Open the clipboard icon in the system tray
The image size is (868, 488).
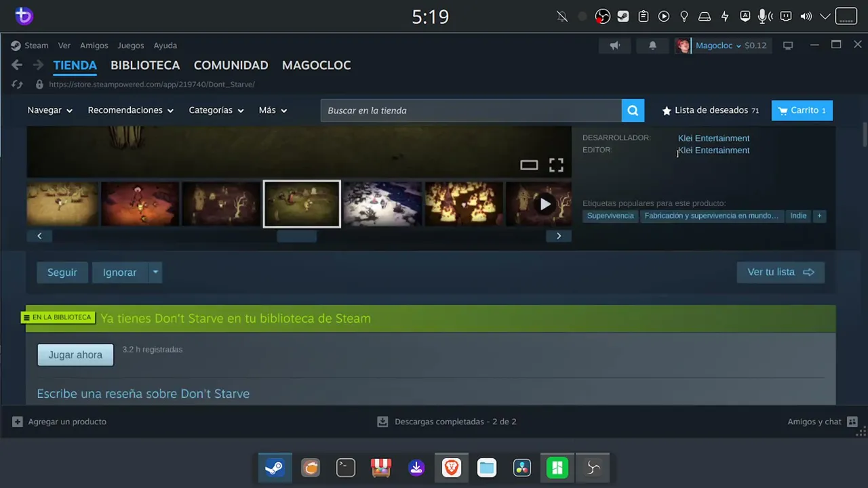(644, 16)
